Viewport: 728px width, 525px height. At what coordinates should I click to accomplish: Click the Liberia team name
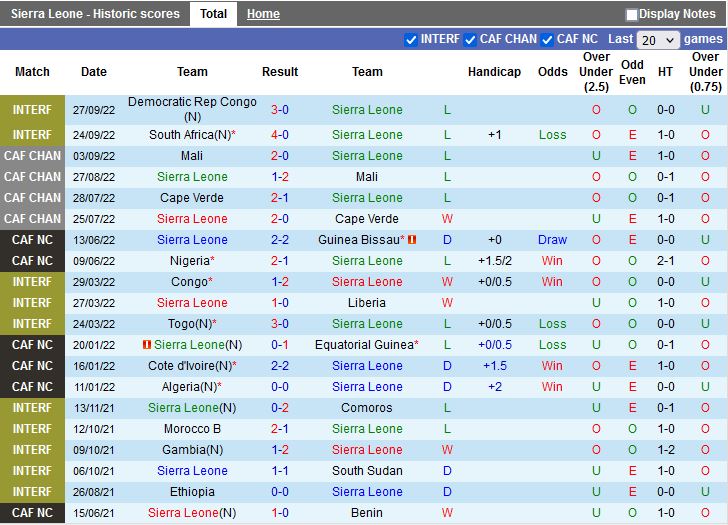(x=367, y=303)
